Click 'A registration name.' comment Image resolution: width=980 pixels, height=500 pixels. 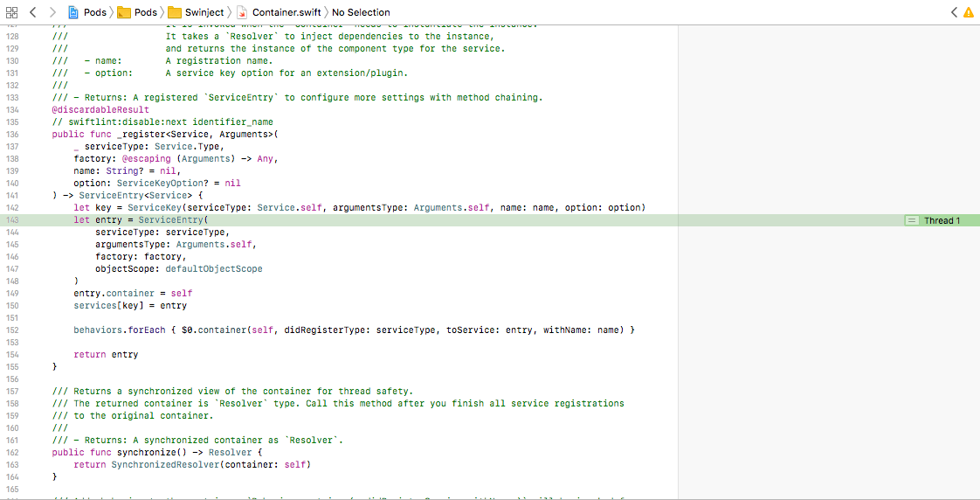(219, 60)
